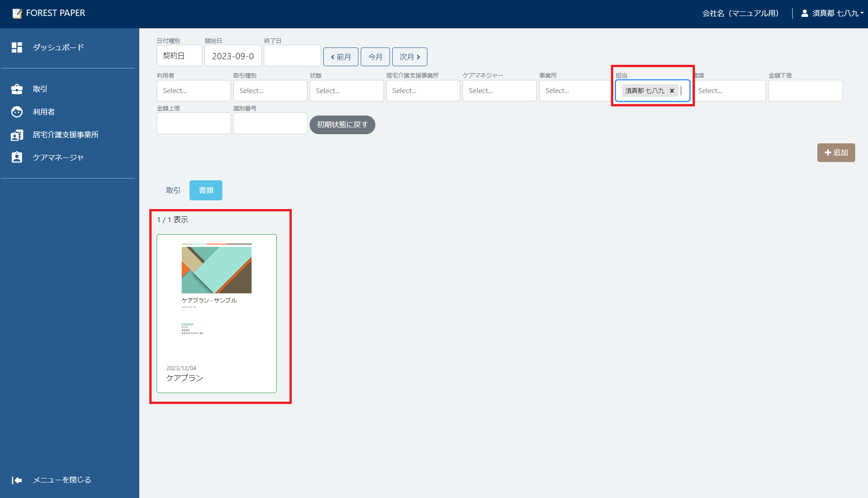Viewport: 868px width, 498px height.
Task: Switch to the 書類 tab
Action: tap(206, 190)
